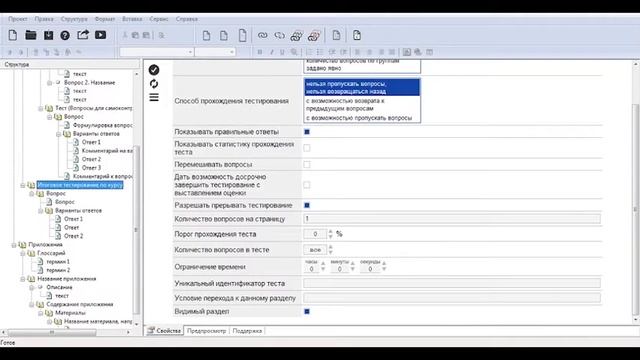
Task: Enable 'Показывать статистику прохождения теста' checkbox
Action: point(307,148)
